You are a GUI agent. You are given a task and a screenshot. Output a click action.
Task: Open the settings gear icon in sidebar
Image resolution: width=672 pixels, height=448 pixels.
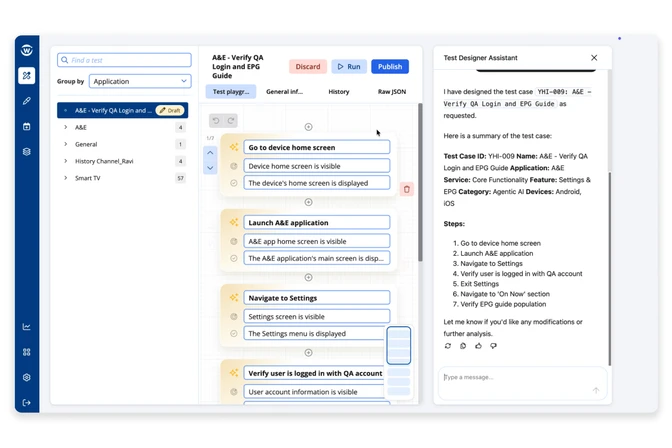point(27,377)
